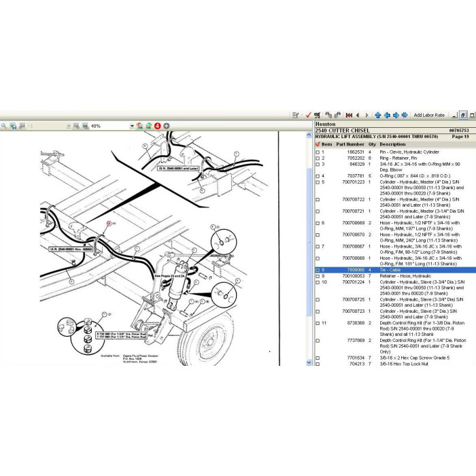
Task: Click the Add Labor Rate button
Action: pos(429,115)
